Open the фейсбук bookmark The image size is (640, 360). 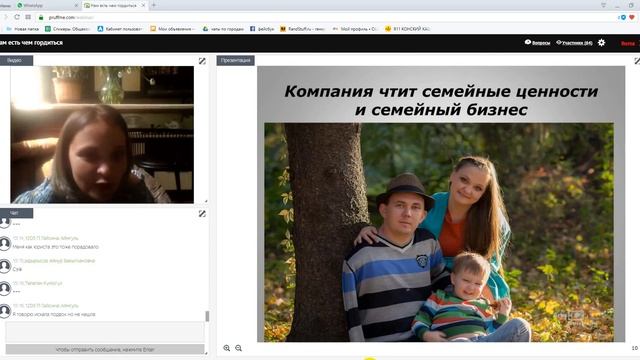(262, 29)
